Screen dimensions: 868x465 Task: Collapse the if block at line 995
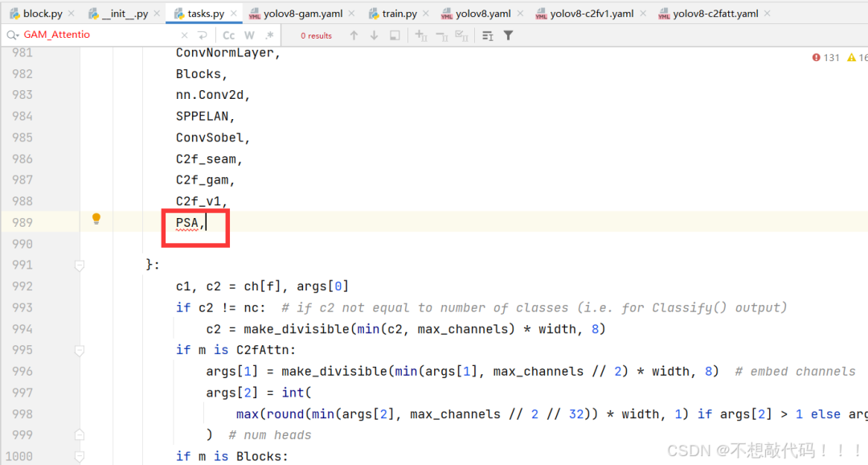click(79, 350)
